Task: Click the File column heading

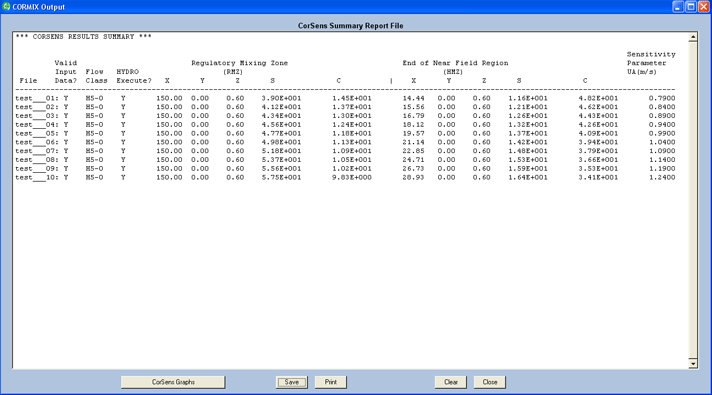Action: [x=28, y=81]
